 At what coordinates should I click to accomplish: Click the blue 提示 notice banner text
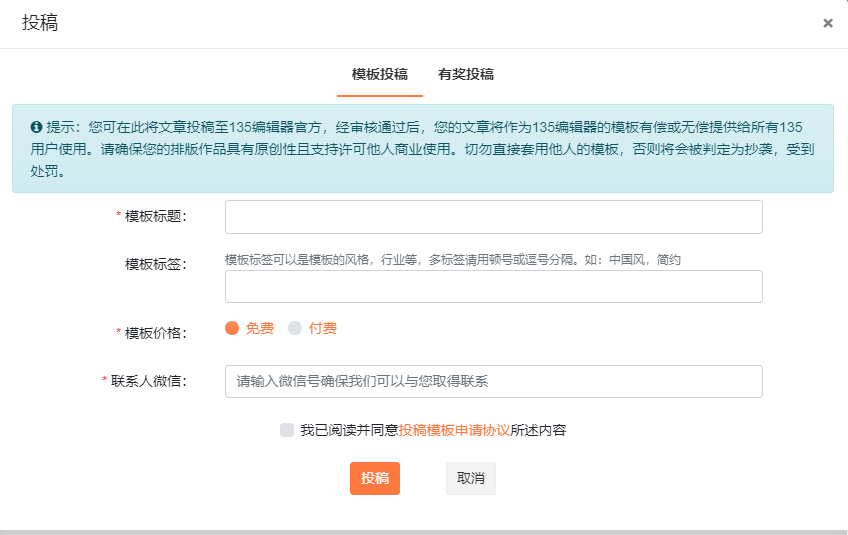coord(420,149)
